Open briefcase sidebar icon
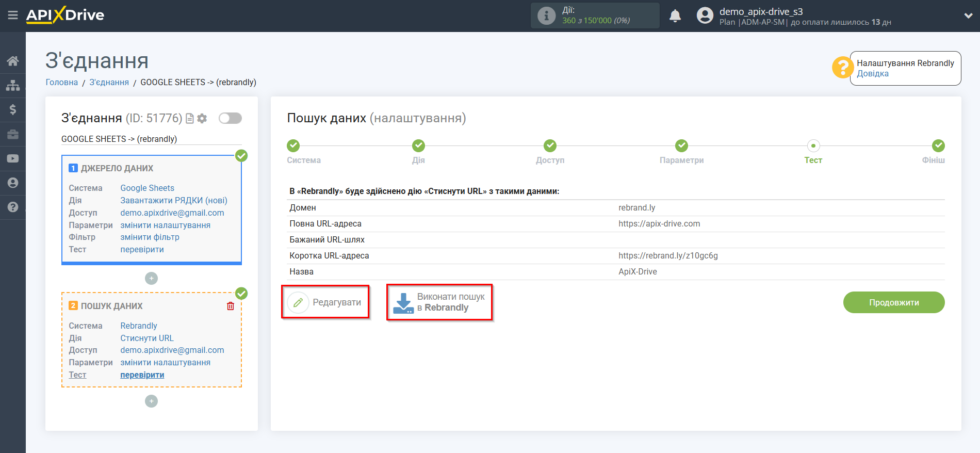 (x=13, y=134)
